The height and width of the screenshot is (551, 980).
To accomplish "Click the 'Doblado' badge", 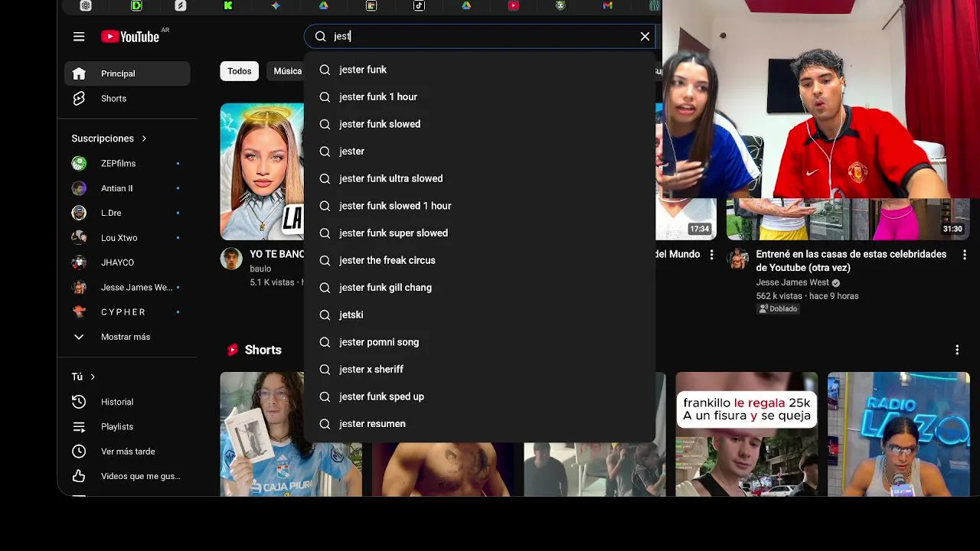I will [778, 309].
